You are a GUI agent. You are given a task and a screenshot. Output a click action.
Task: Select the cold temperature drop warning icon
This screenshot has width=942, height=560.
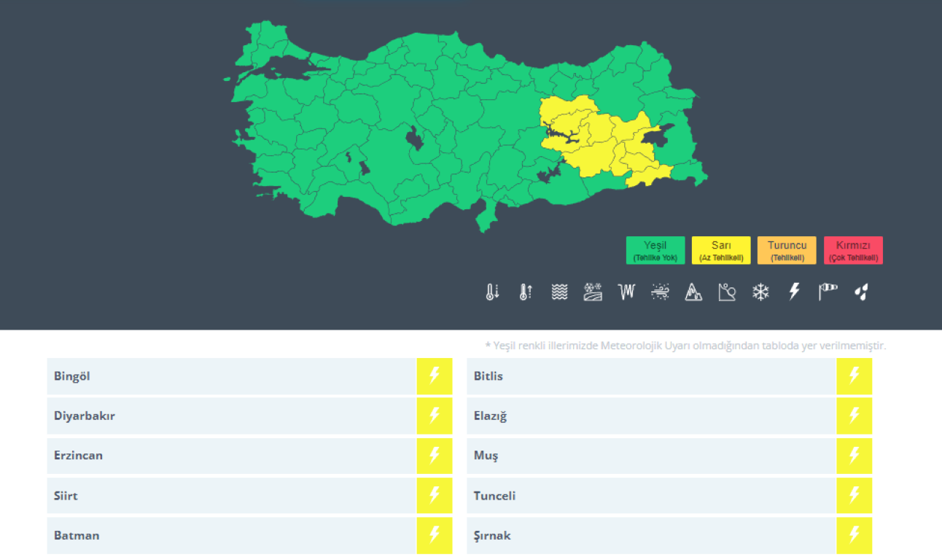(492, 292)
